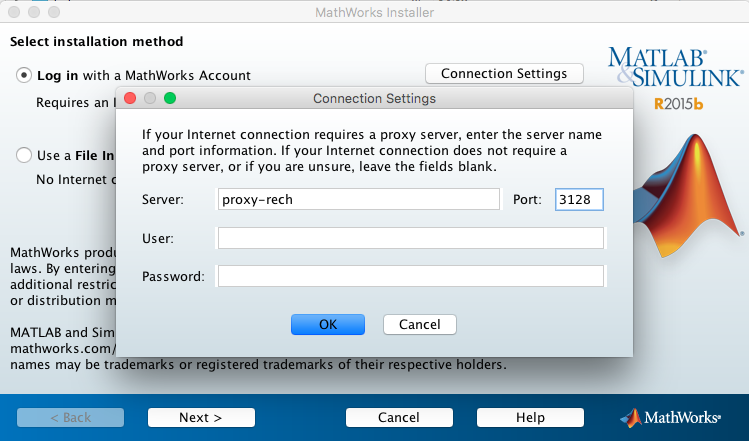Click the < Back button
The image size is (749, 441).
pos(70,417)
